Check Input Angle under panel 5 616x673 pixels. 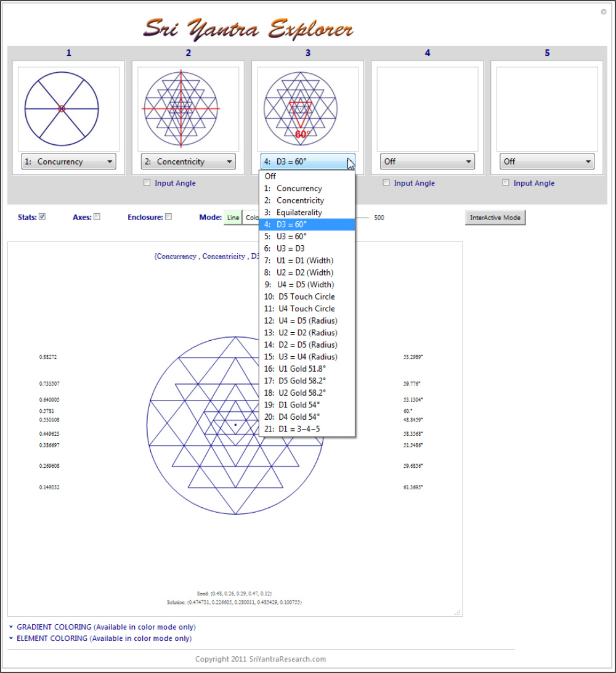506,182
